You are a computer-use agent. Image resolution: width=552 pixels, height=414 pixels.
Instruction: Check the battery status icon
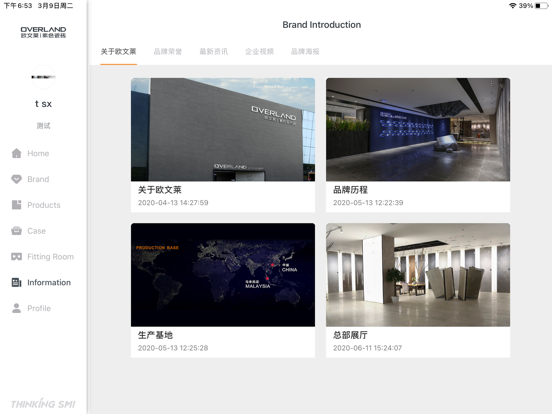[x=541, y=6]
